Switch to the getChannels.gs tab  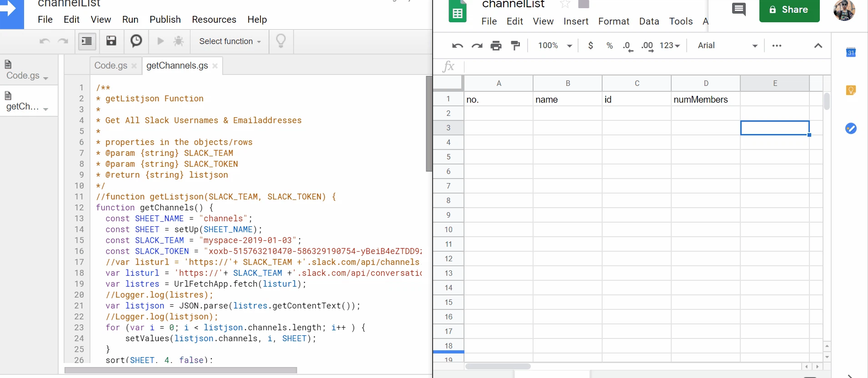tap(177, 66)
